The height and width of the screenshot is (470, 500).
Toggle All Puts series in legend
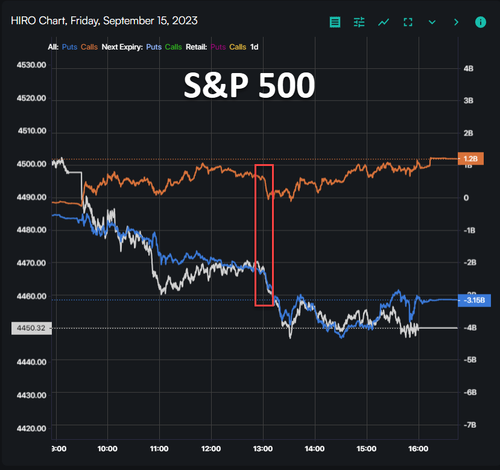click(69, 47)
